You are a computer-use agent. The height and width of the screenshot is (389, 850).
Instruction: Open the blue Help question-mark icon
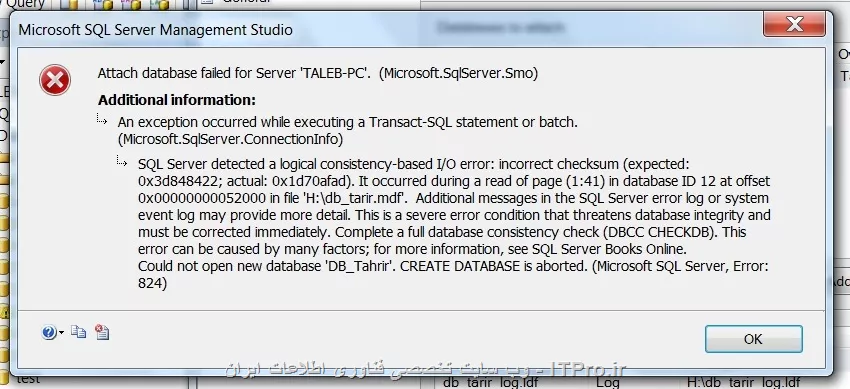click(x=48, y=332)
